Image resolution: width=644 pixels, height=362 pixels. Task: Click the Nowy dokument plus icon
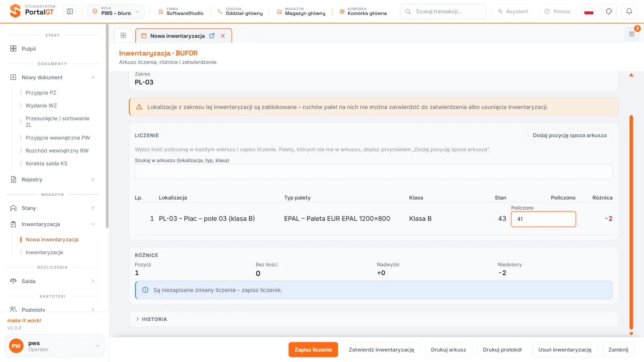pyautogui.click(x=13, y=77)
